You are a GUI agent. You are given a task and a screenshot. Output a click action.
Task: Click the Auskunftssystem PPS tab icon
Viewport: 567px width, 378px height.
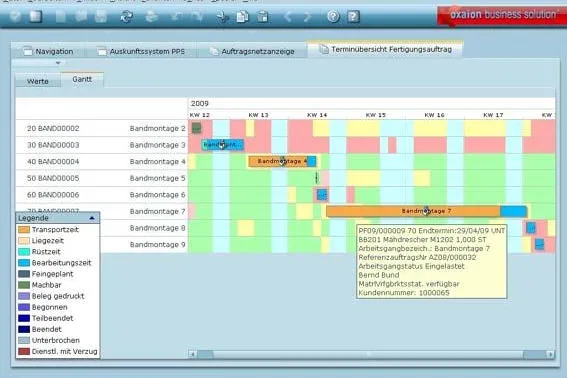pyautogui.click(x=102, y=51)
